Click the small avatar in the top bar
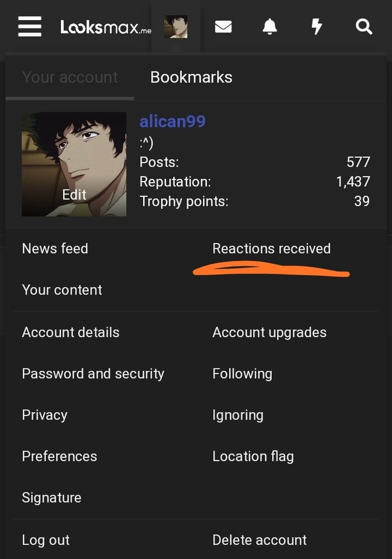 [176, 27]
